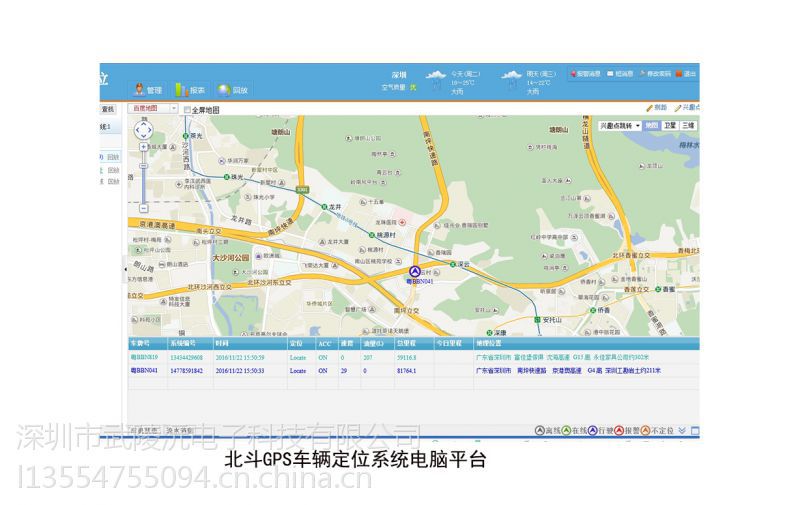Click the 深圳 city name in header
Screen dimensions: 800x505
pos(399,75)
